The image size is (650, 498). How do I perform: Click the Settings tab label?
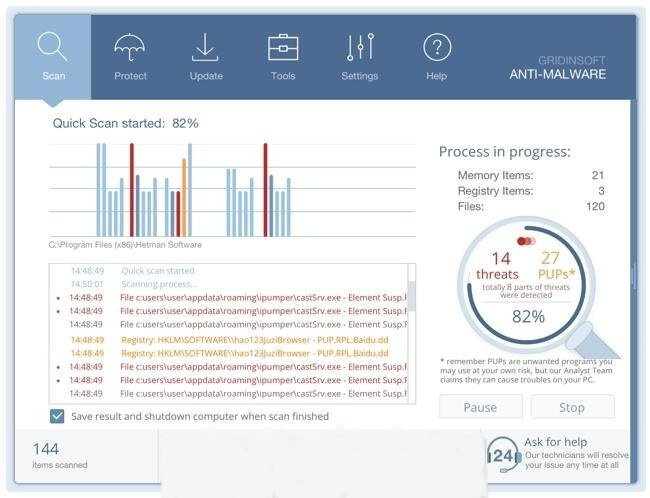(360, 76)
